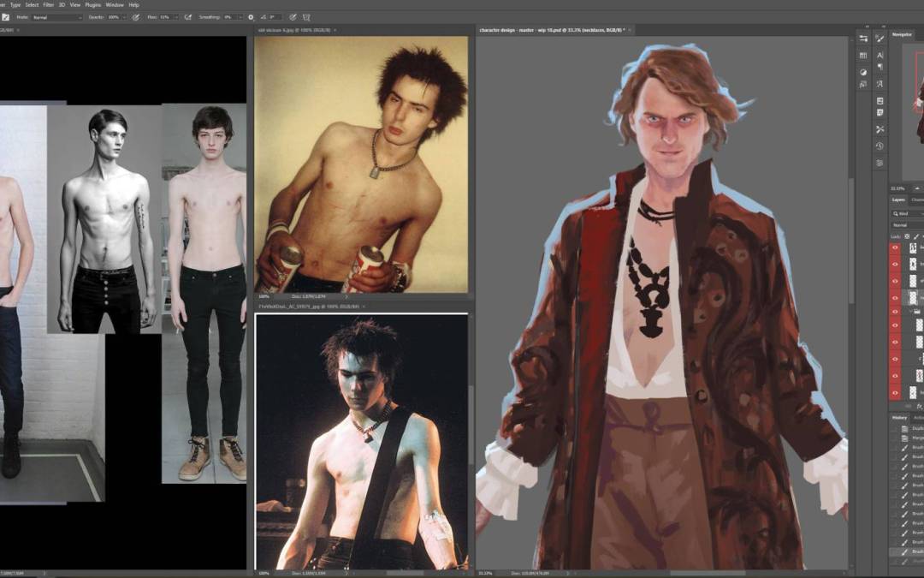This screenshot has width=924, height=578.
Task: Expand the Opacity value dropdown
Action: click(126, 16)
